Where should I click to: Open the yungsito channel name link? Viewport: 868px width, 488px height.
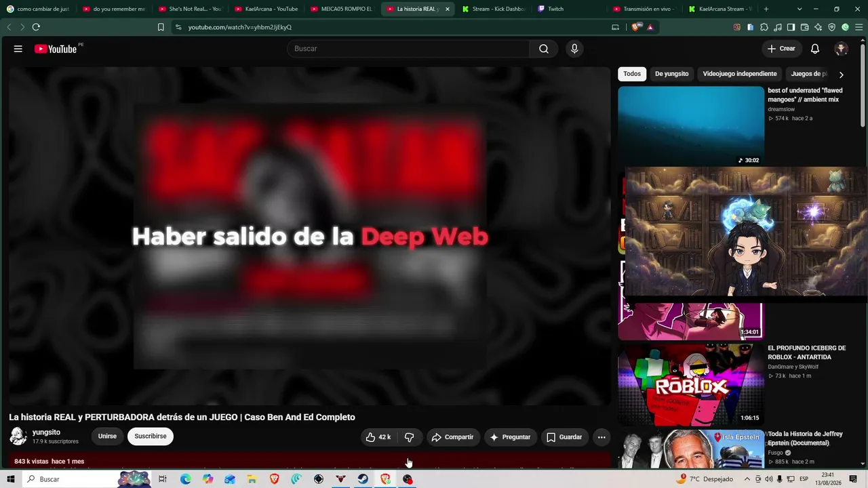(46, 432)
